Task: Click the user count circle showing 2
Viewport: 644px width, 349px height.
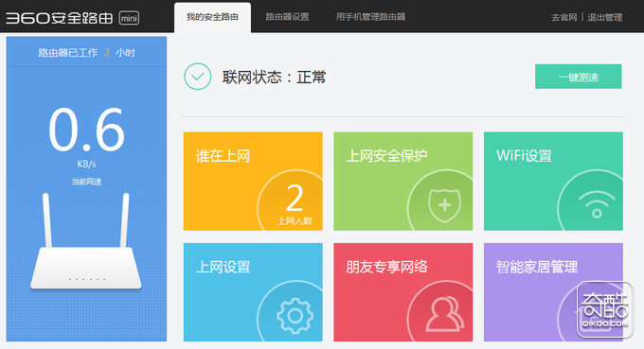Action: point(294,201)
